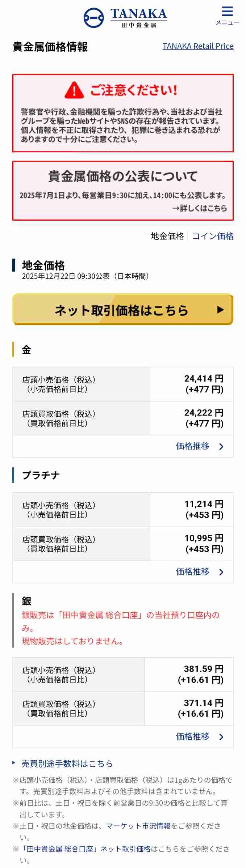
Task: Open the TANAKA Retail Price link
Action: 198,46
